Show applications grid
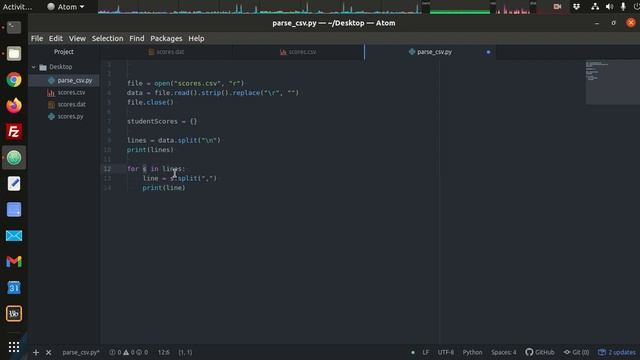The image size is (640, 360). [14, 347]
